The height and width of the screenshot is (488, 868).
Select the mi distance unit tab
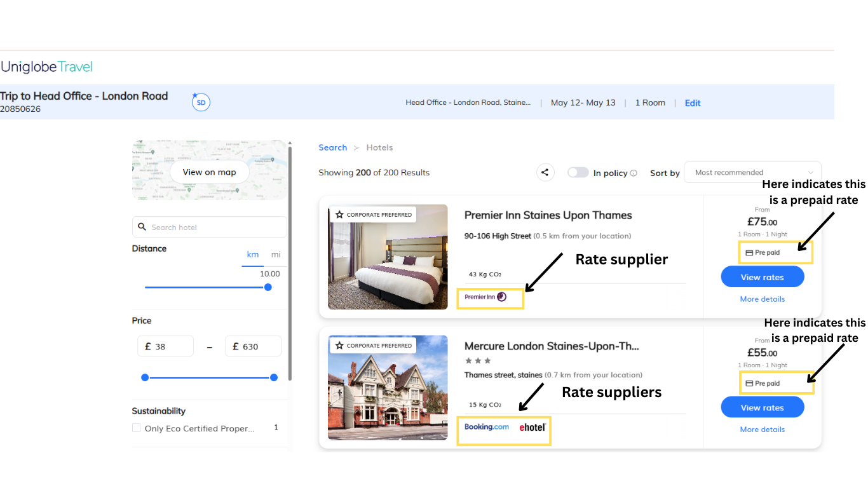276,254
